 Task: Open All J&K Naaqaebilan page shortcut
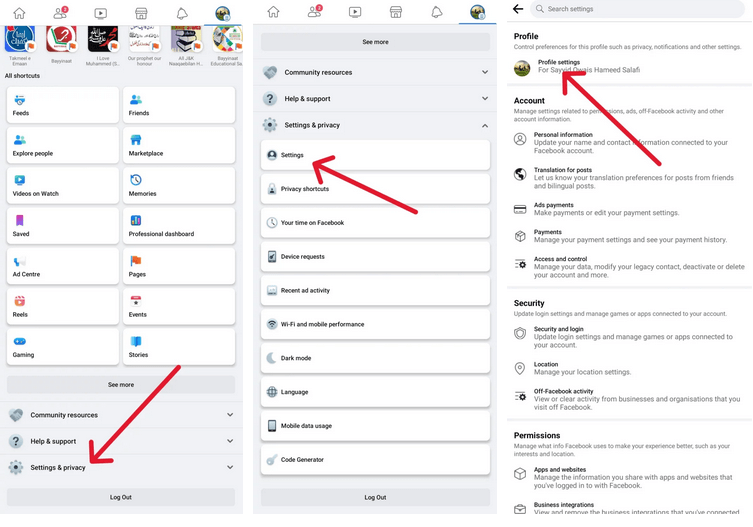pos(186,46)
